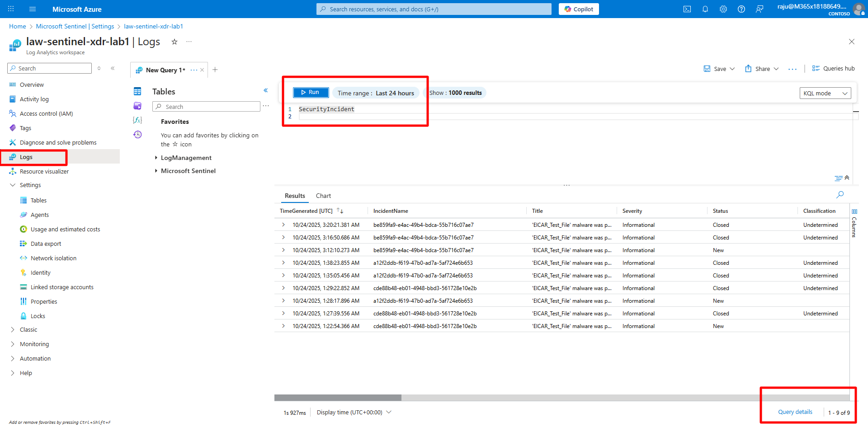Favorite this workspace with the star icon
Image resolution: width=868 pixels, height=427 pixels.
[175, 42]
